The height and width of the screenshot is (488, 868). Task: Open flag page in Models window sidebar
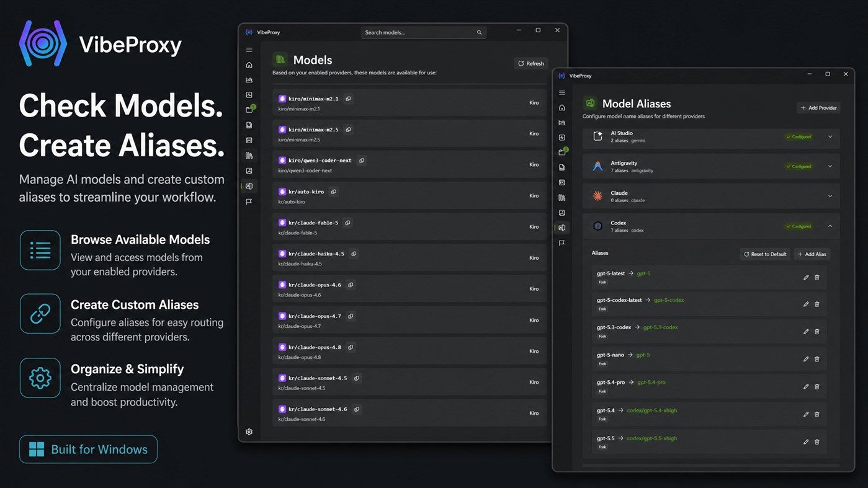(249, 202)
